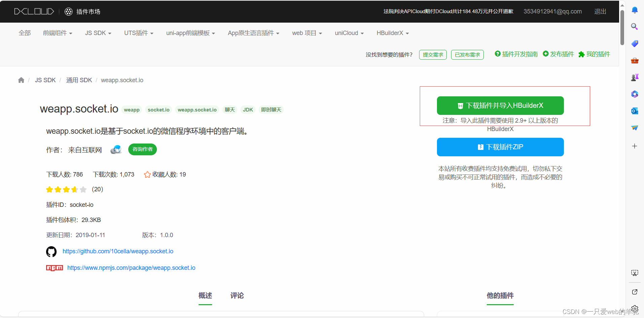Image resolution: width=644 pixels, height=318 pixels.
Task: Switch to the 概述 tab
Action: 205,296
